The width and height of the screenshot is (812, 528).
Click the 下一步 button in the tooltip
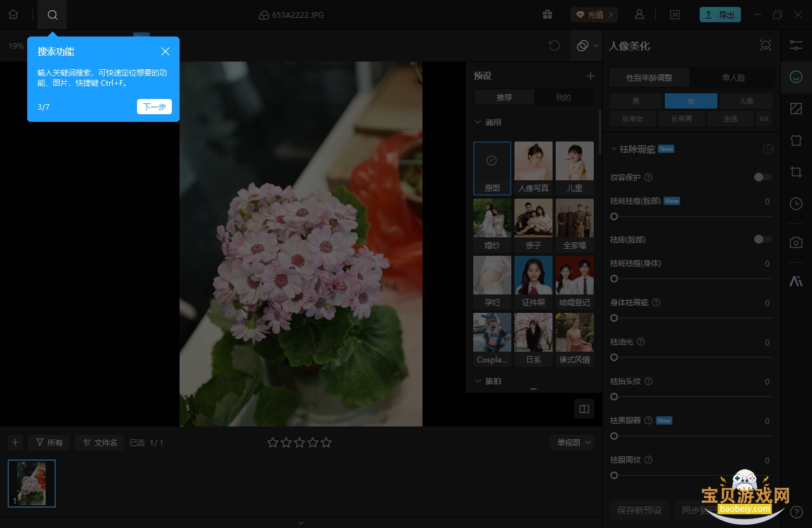tap(154, 107)
